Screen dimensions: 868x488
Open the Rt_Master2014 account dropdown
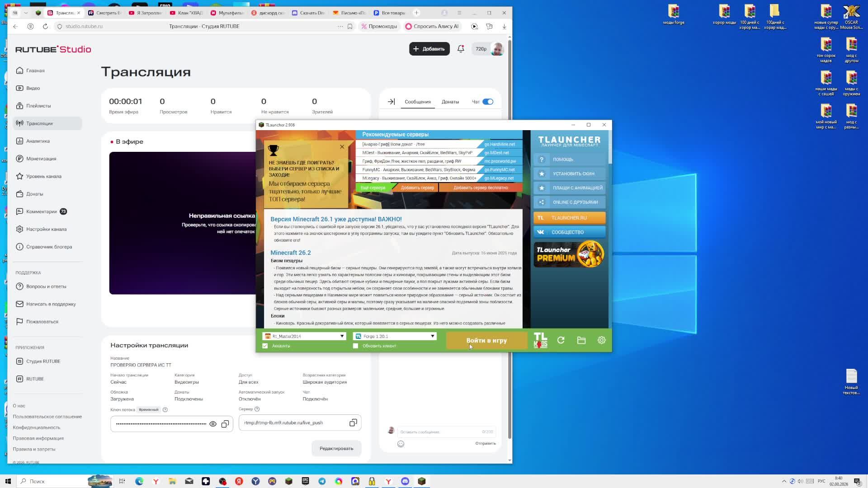pos(304,336)
